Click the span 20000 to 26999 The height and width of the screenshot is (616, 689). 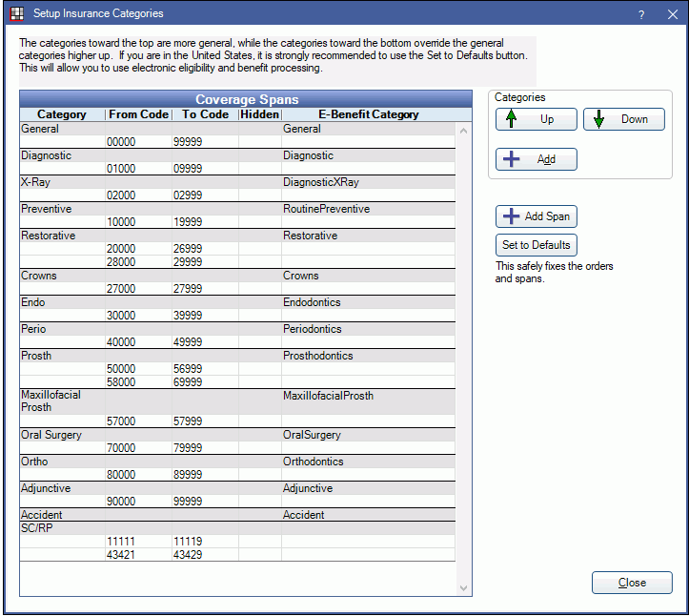pyautogui.click(x=237, y=249)
